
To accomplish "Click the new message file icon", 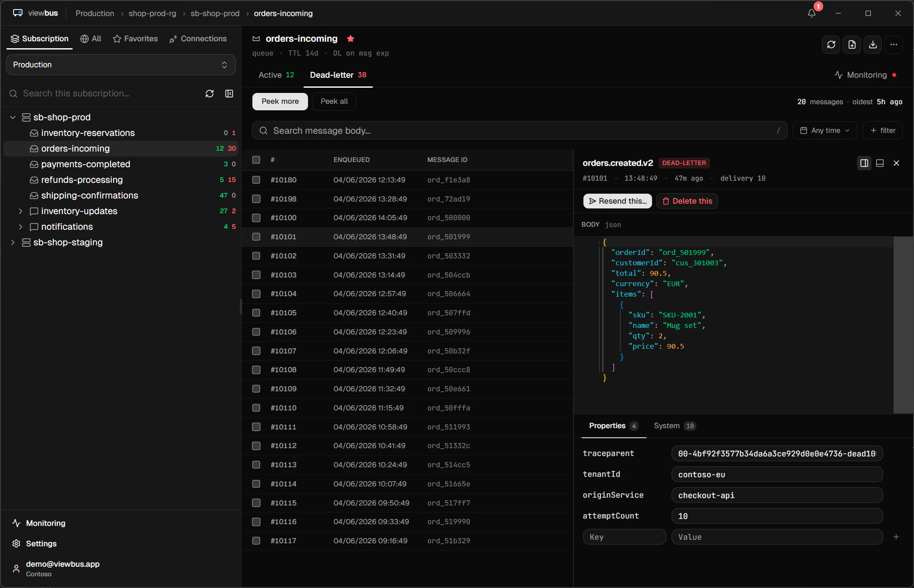I will 852,45.
